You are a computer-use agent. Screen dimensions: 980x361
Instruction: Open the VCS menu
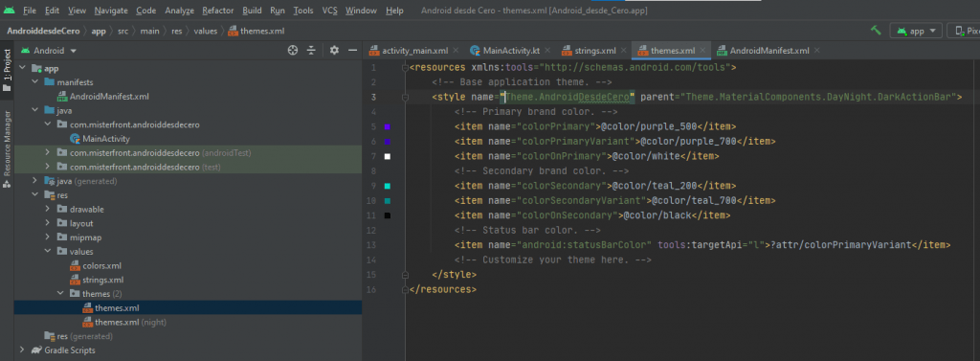pyautogui.click(x=329, y=11)
